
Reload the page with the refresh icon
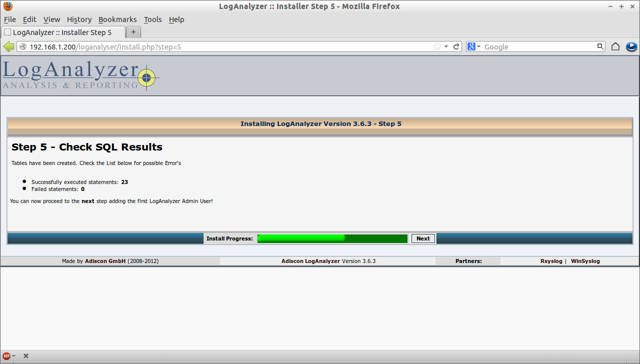tap(456, 46)
